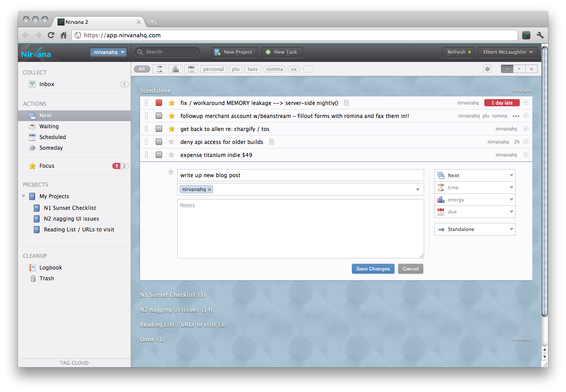
Task: Check off the followup merchant account task
Action: [159, 116]
